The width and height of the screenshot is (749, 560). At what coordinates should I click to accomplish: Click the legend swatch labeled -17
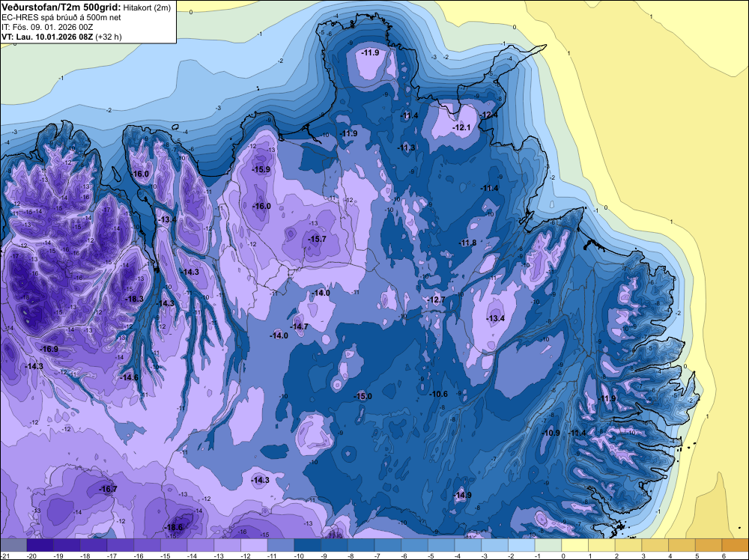[x=121, y=545]
